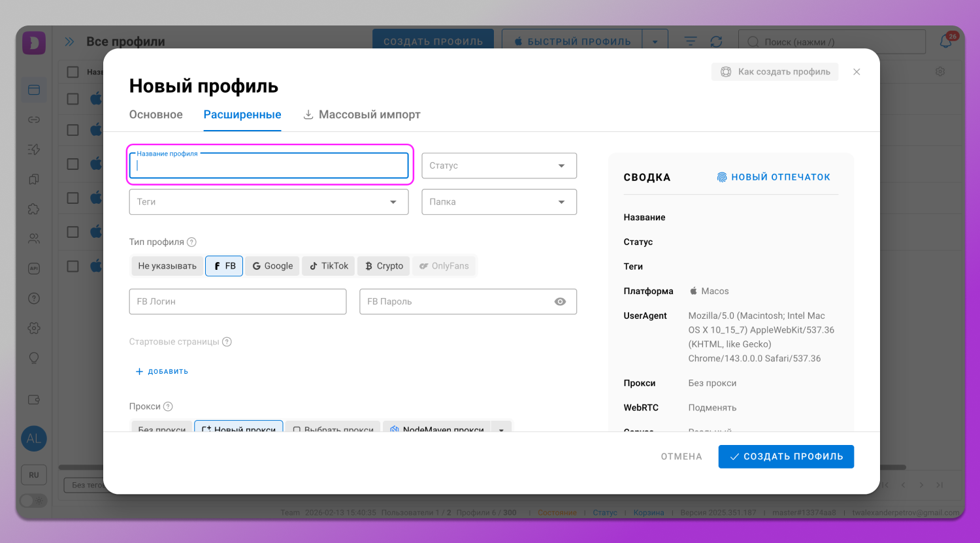Expand the Теги dropdown

tap(269, 202)
